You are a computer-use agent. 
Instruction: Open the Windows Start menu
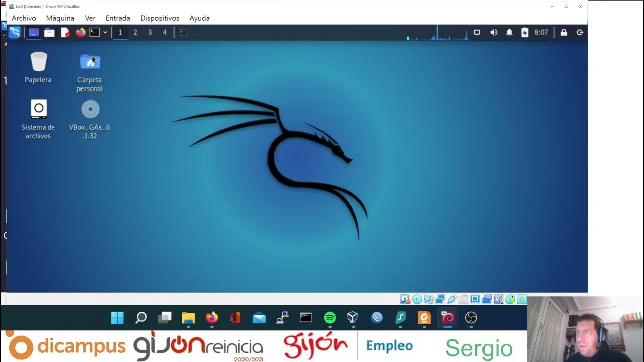(x=117, y=318)
